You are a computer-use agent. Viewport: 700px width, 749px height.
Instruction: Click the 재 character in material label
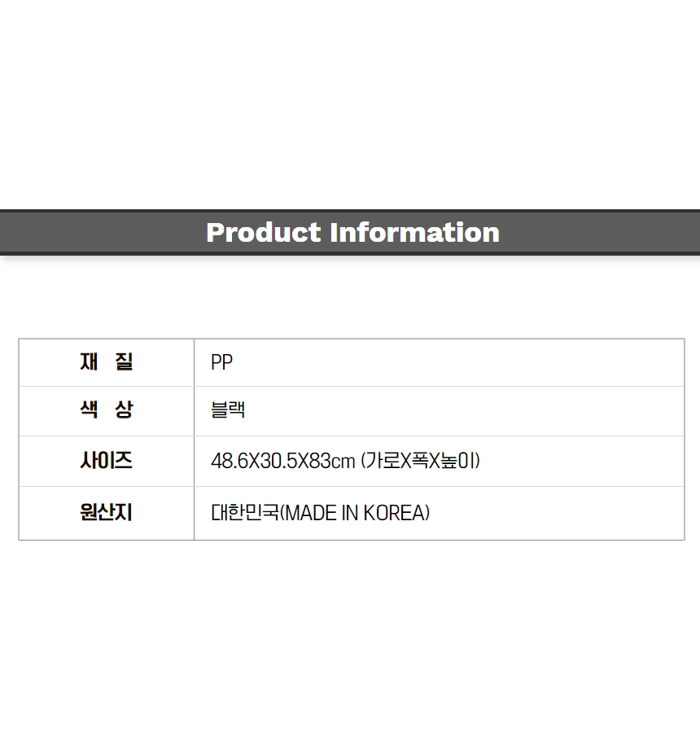click(89, 361)
